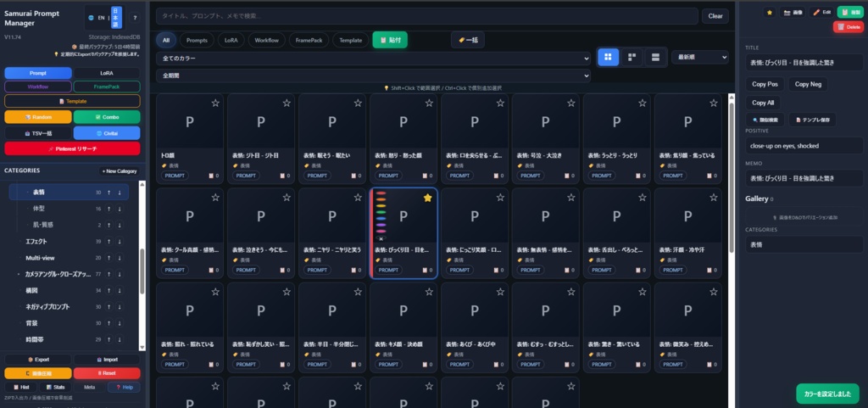This screenshot has height=408, width=868.
Task: Select the LoRA filter tab
Action: [231, 40]
